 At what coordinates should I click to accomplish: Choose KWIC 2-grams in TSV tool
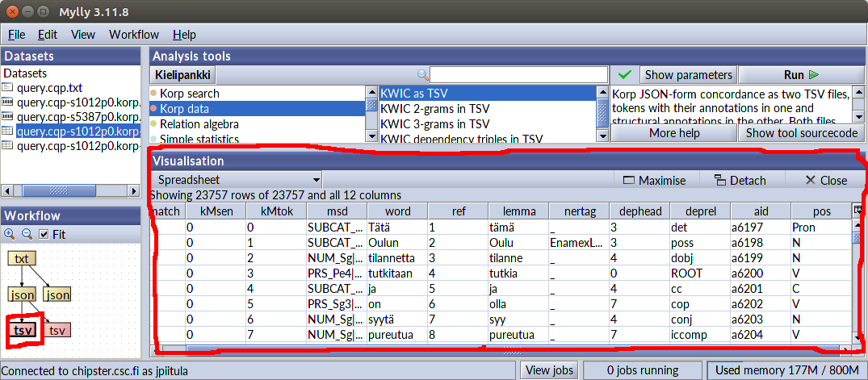click(434, 109)
